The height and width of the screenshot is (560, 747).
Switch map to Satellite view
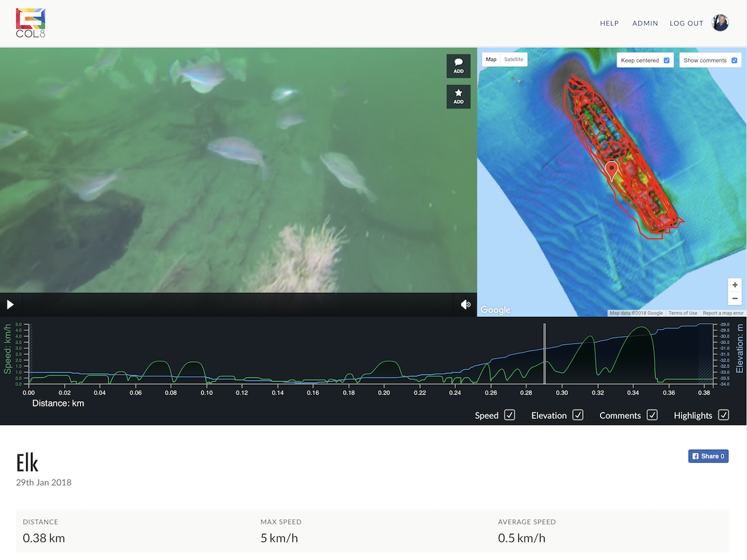click(514, 60)
